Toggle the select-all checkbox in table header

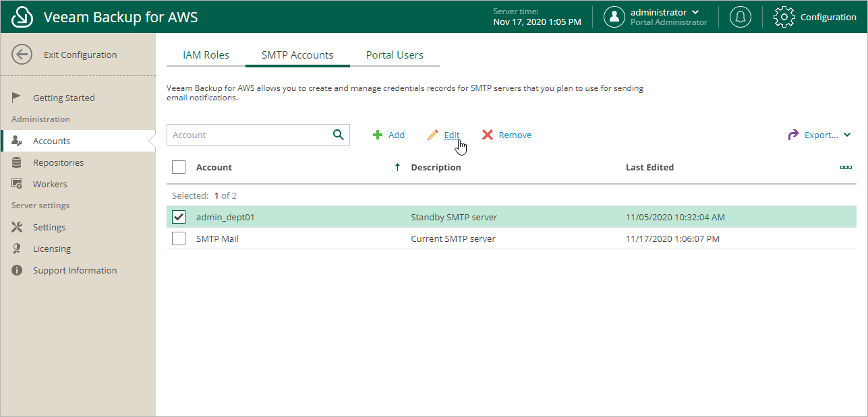(x=179, y=166)
